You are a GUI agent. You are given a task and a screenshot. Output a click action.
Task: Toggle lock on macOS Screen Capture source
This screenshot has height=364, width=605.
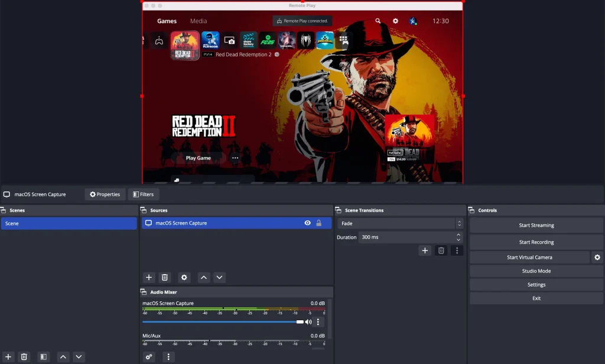(x=319, y=223)
